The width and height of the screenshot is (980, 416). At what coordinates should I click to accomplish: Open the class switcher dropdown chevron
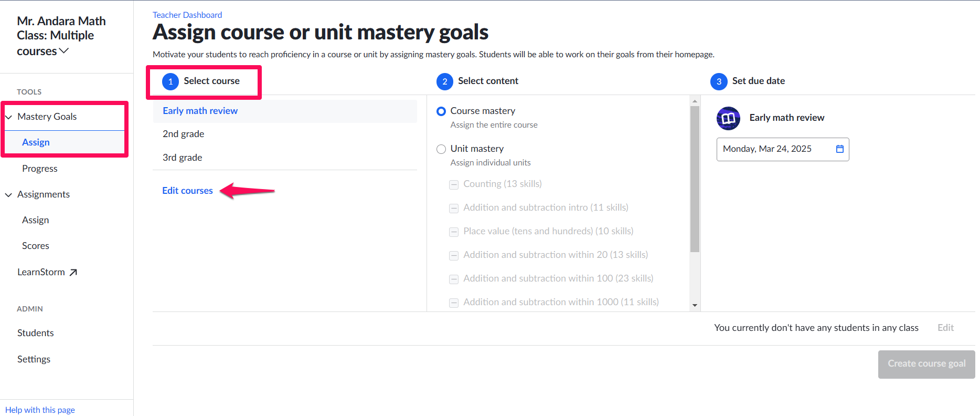click(x=64, y=51)
